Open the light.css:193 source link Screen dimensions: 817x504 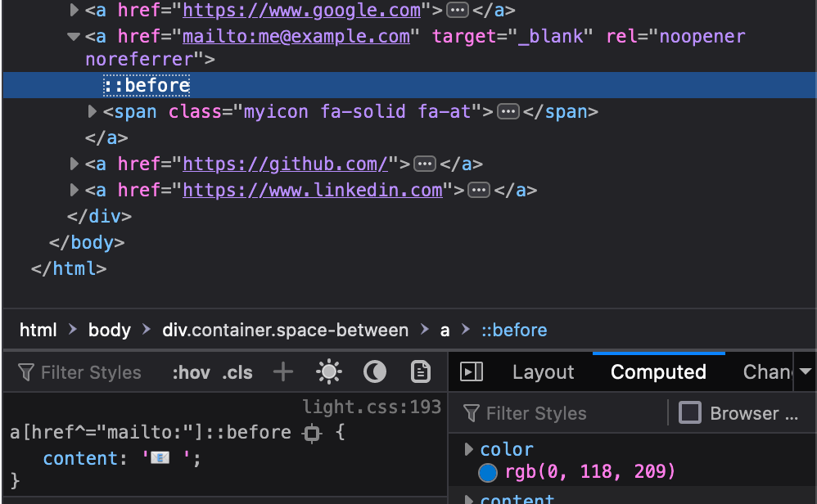372,407
